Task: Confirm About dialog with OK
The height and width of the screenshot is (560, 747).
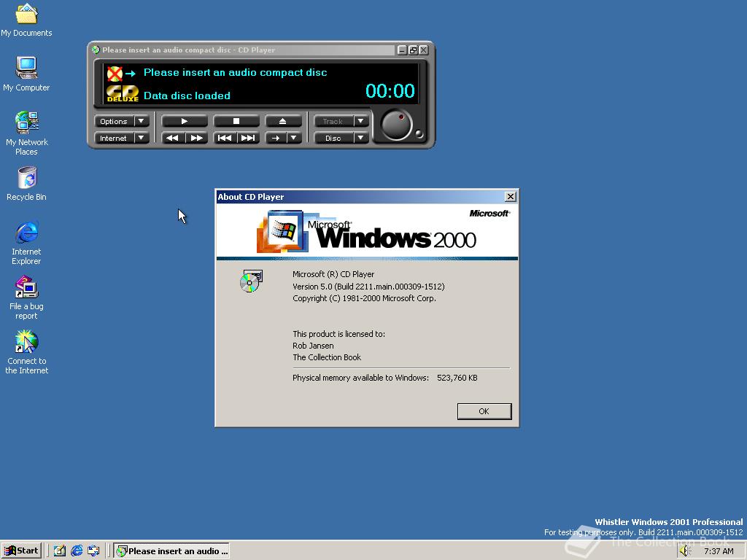Action: [x=484, y=411]
